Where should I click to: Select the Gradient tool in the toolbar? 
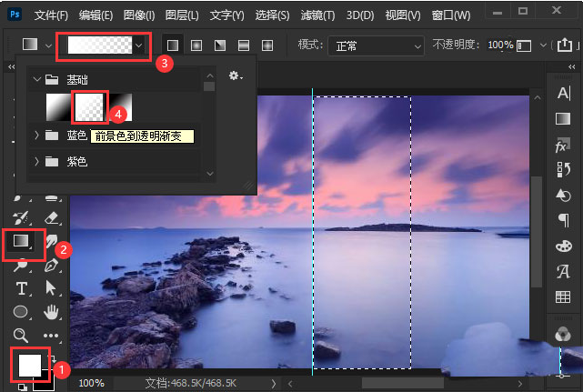click(23, 242)
